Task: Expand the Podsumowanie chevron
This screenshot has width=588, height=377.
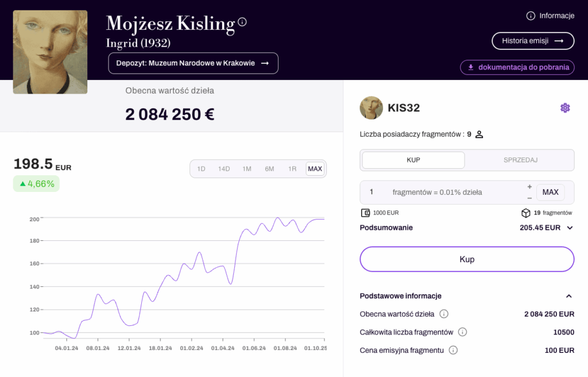Action: [x=570, y=228]
